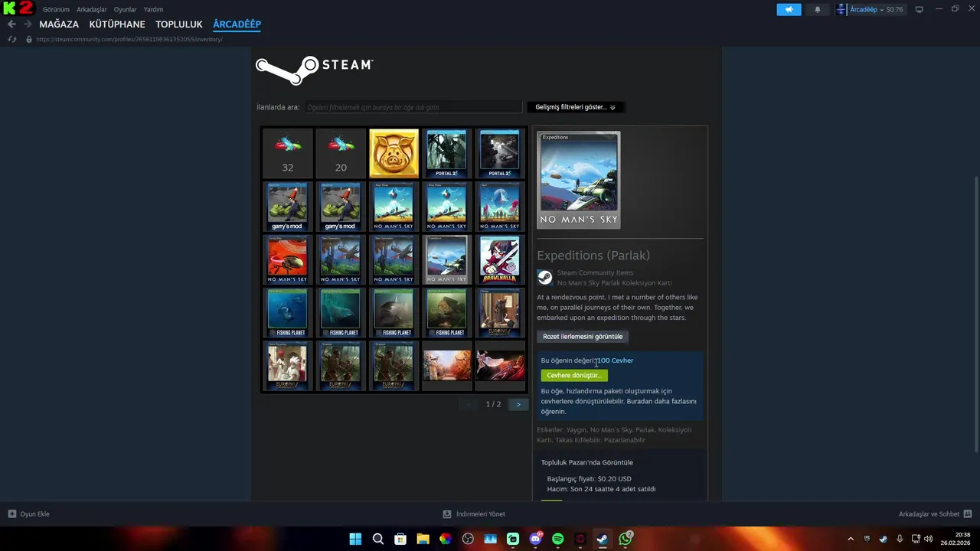Screen dimensions: 980x551
Task: Click Oyun Ekle in the bottom bar
Action: click(34, 514)
